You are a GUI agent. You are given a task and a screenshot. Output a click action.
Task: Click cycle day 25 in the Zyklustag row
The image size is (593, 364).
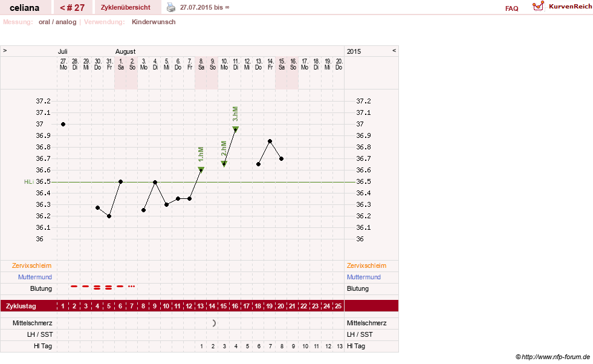[338, 306]
